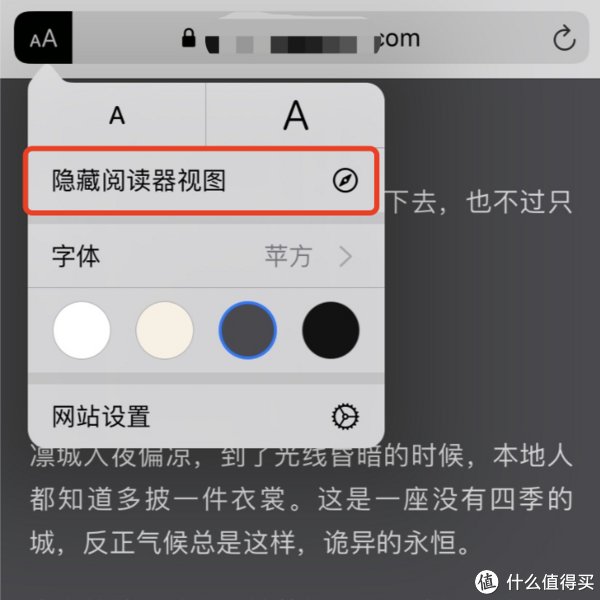This screenshot has width=600, height=600.
Task: Open the 字体 font selection row
Action: click(x=206, y=256)
